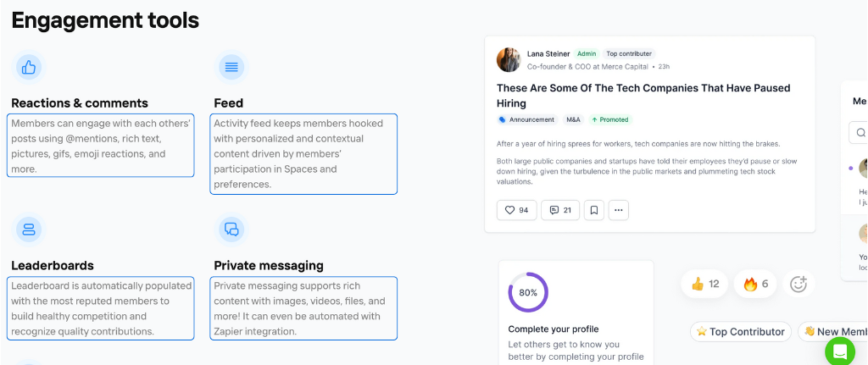Add a new emoji reaction
Viewport: 868px width, 365px height.
(798, 285)
